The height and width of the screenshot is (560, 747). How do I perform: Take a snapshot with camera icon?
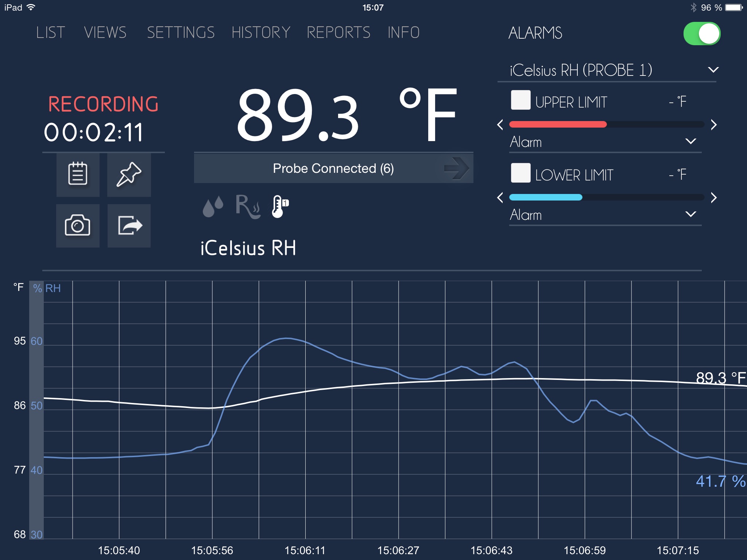(x=78, y=225)
